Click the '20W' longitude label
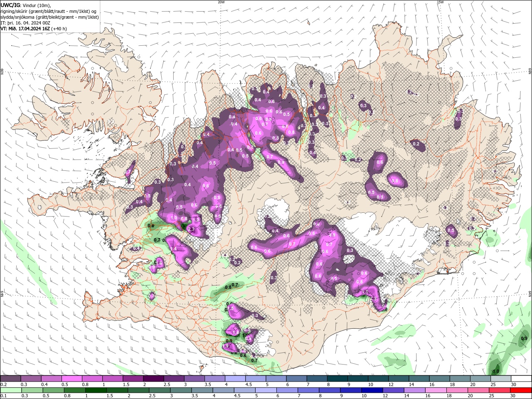This screenshot has width=532, height=399. (x=221, y=2)
